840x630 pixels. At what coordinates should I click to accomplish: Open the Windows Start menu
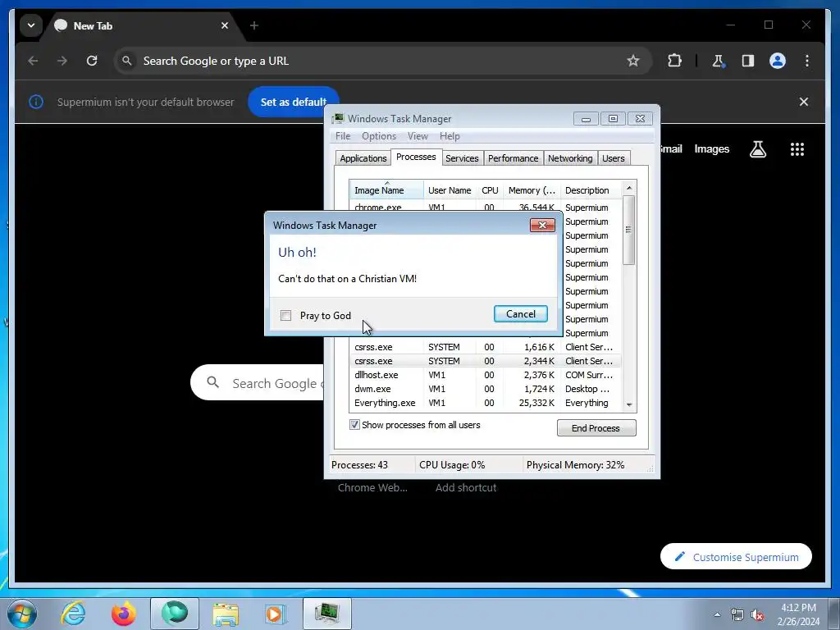[x=22, y=614]
